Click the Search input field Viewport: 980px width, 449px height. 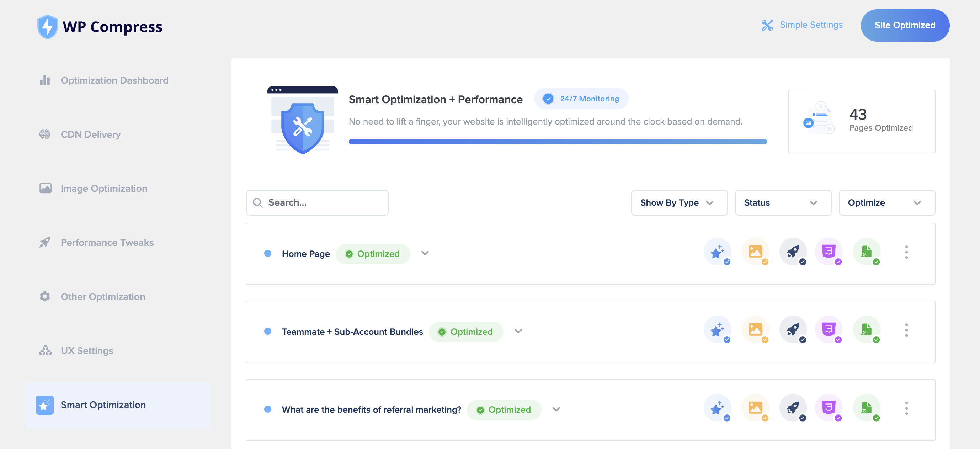pyautogui.click(x=317, y=203)
